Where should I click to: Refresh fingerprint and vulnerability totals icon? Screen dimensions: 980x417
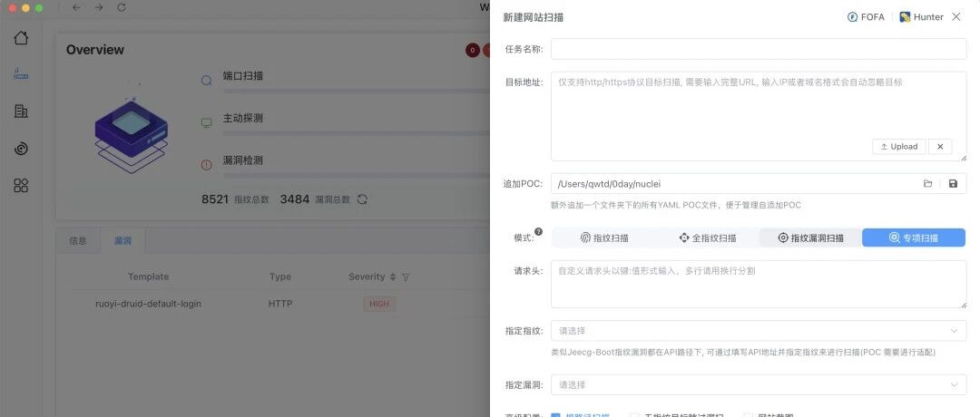point(362,199)
